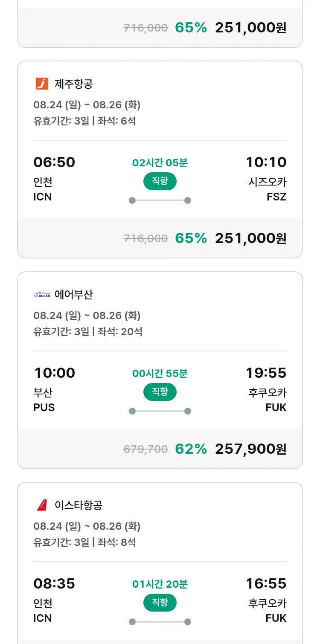Image resolution: width=320 pixels, height=644 pixels.
Task: Click the Air Busan logo icon
Action: 42,294
